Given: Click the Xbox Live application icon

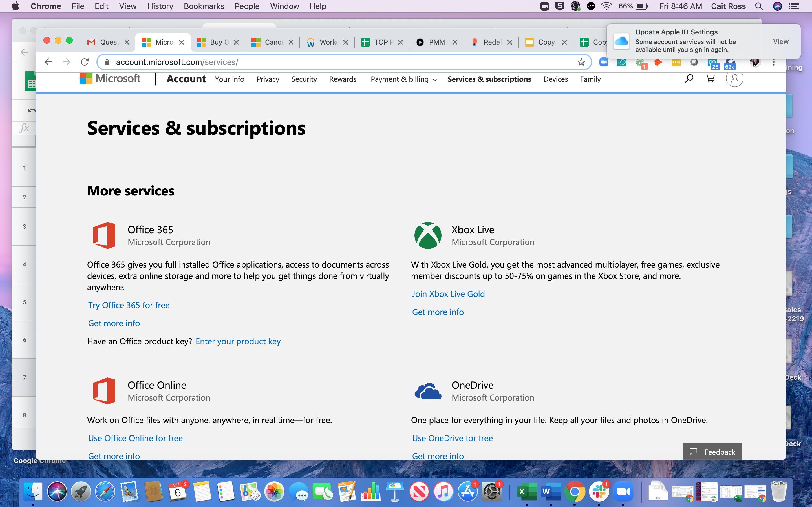Looking at the screenshot, I should point(427,235).
